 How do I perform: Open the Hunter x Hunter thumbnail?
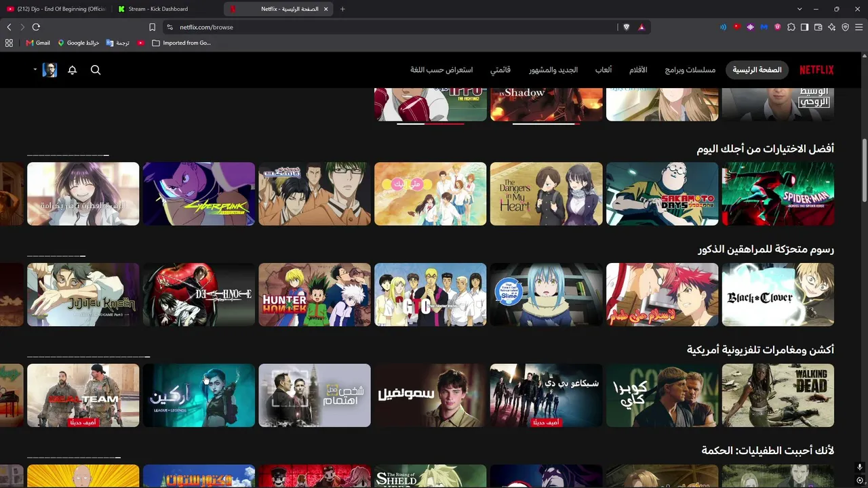tap(315, 295)
